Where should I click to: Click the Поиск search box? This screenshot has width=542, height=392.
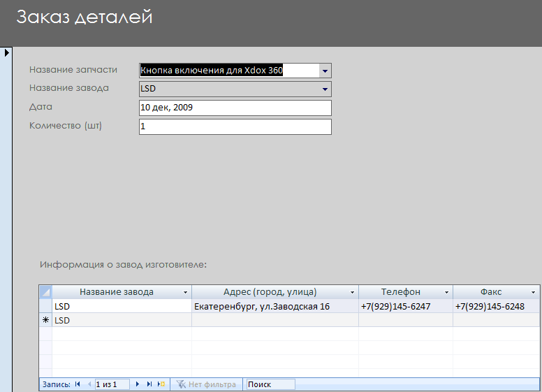271,384
